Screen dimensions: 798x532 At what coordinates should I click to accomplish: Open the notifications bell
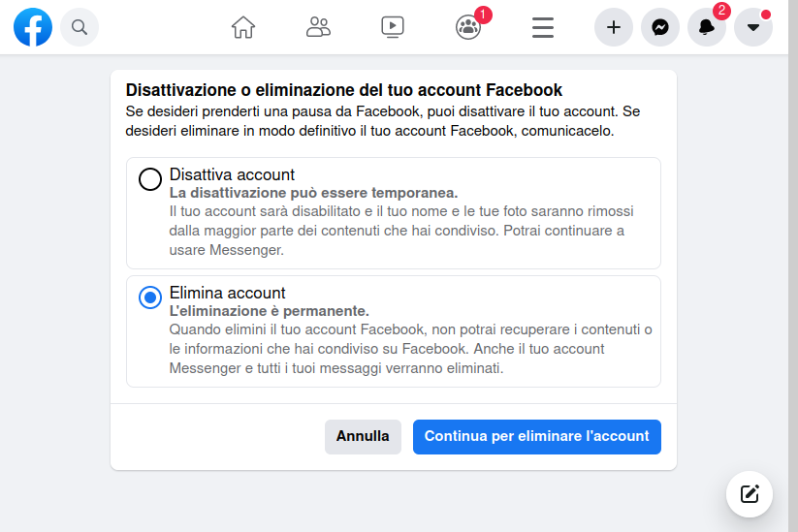[x=707, y=27]
